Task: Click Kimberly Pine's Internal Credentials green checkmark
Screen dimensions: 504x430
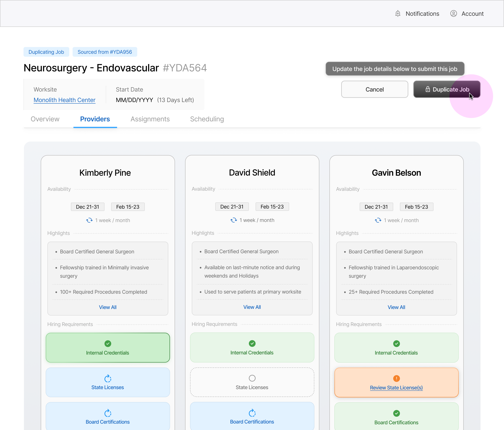Action: click(107, 344)
